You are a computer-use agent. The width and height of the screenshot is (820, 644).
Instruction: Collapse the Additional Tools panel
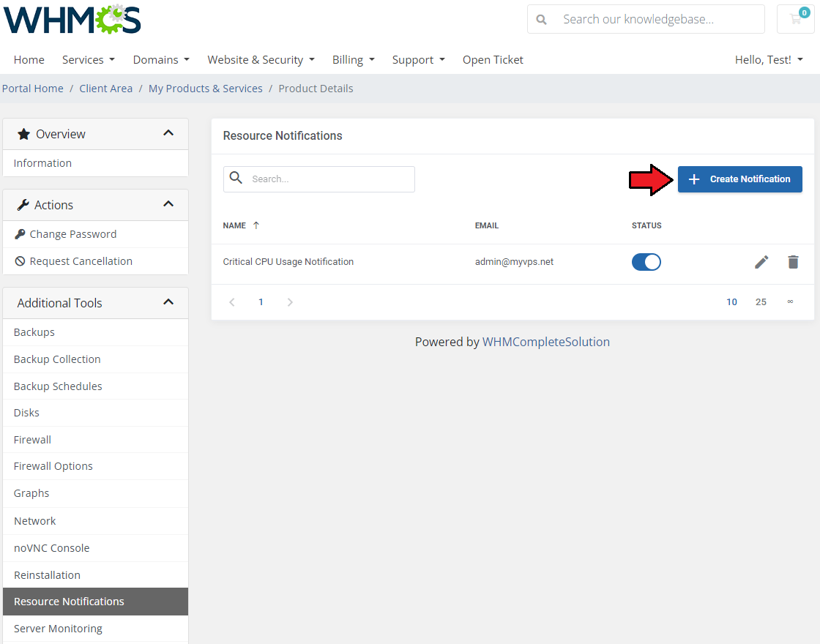(168, 302)
